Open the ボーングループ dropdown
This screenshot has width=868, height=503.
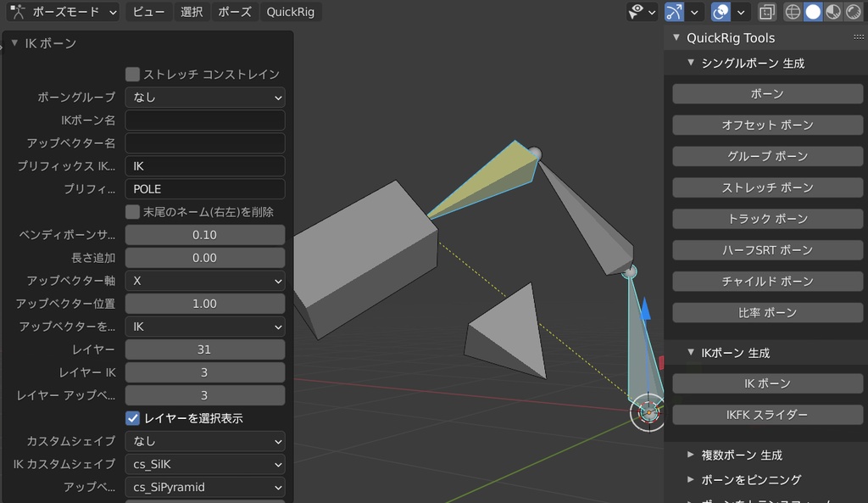[204, 97]
